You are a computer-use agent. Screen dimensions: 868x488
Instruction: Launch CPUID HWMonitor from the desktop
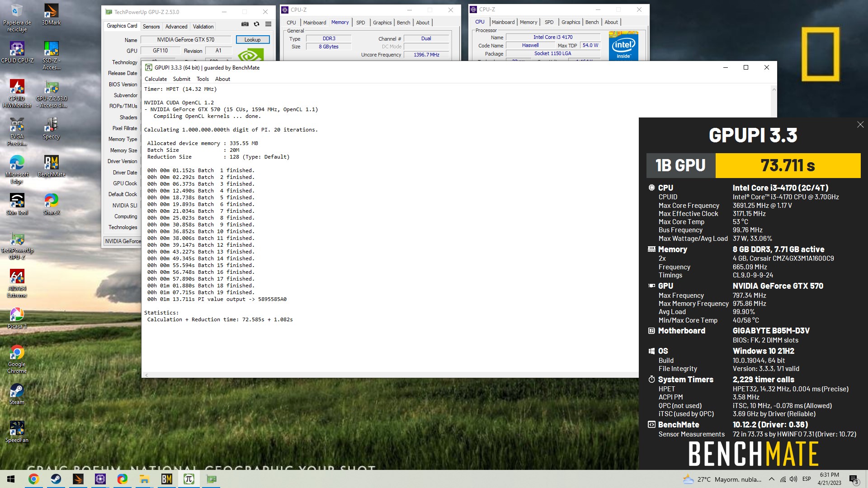point(17,94)
